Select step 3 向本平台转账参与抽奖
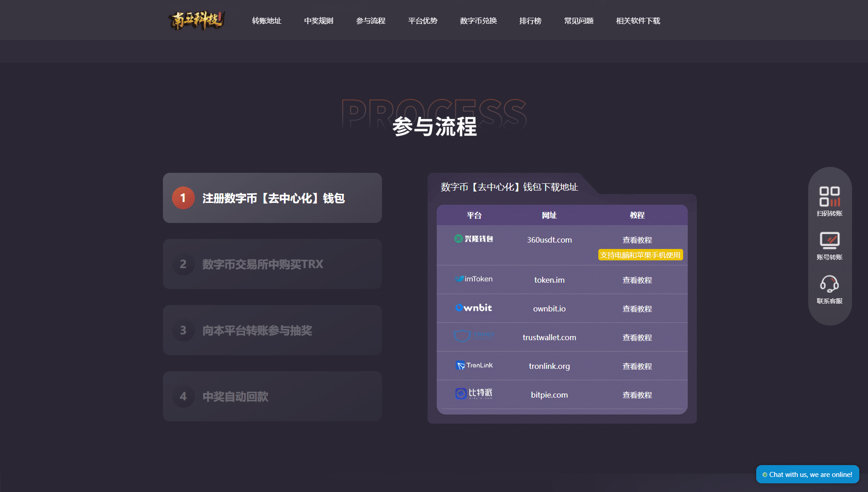 [272, 330]
